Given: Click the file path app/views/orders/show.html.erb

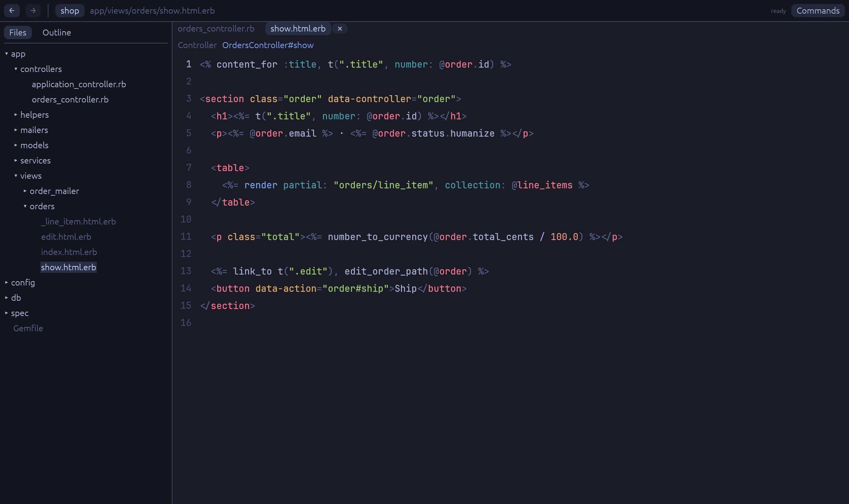Looking at the screenshot, I should point(152,11).
